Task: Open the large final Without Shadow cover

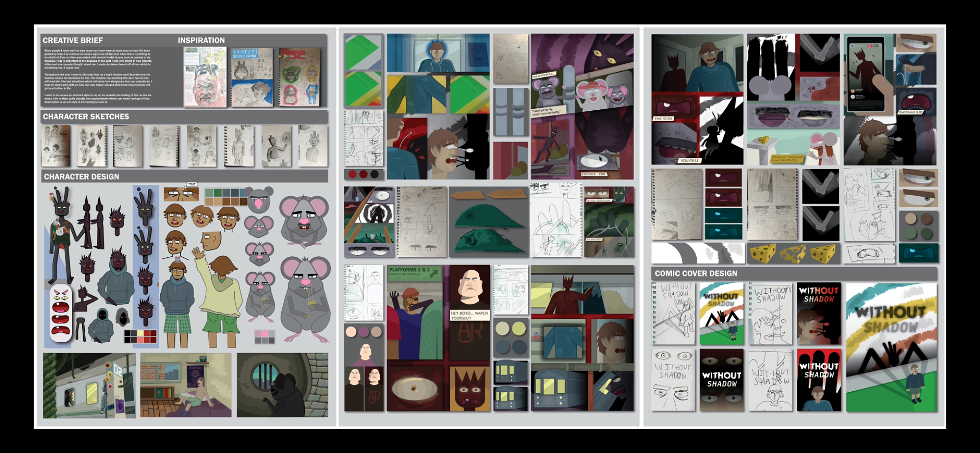Action: (x=891, y=347)
